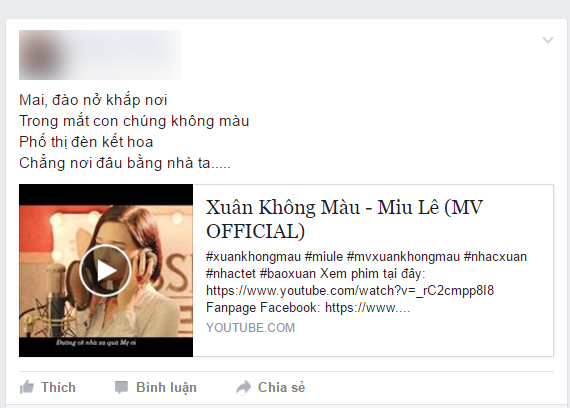Click the video subtitle caption in the thumbnail
The image size is (570, 408).
click(x=96, y=343)
